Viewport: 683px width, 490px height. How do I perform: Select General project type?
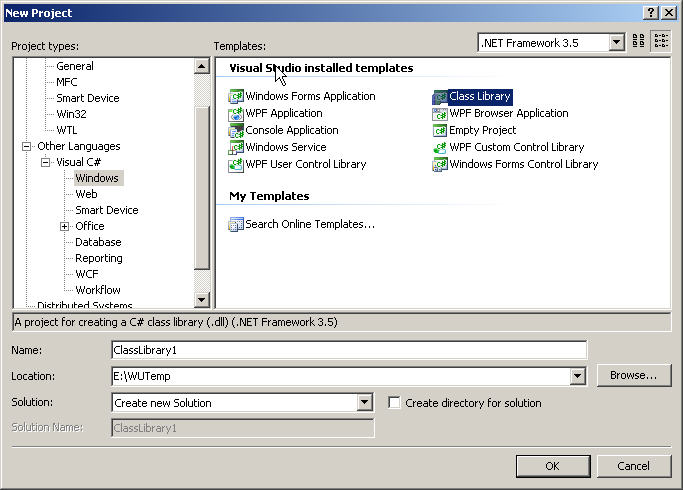[x=74, y=66]
